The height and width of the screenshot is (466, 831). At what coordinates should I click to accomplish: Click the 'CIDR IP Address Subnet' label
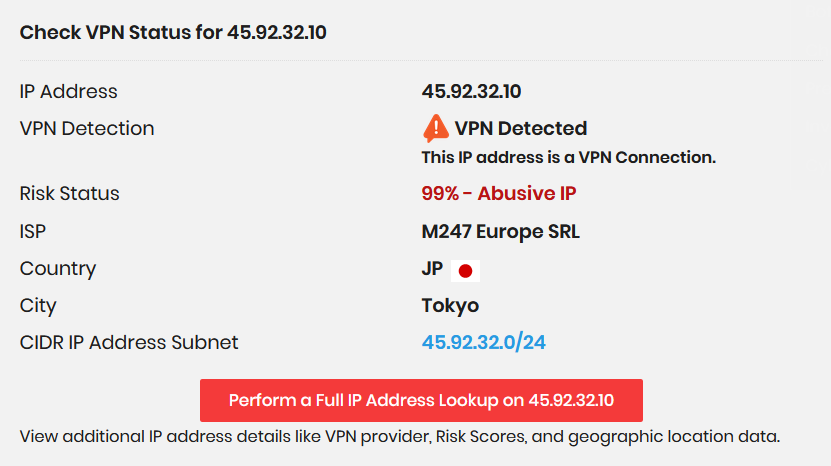pos(129,343)
